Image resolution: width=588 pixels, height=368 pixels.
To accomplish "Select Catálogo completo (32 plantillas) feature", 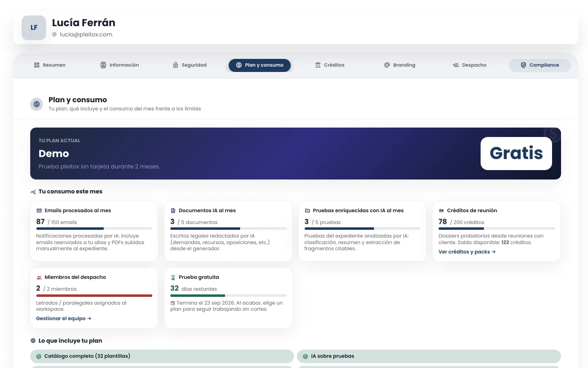I will coord(162,356).
